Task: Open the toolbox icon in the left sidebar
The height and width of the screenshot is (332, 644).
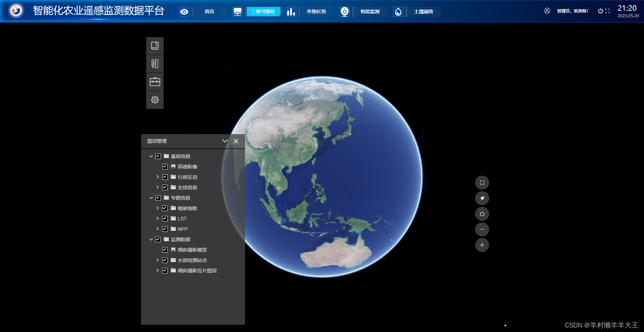Action: (x=155, y=81)
